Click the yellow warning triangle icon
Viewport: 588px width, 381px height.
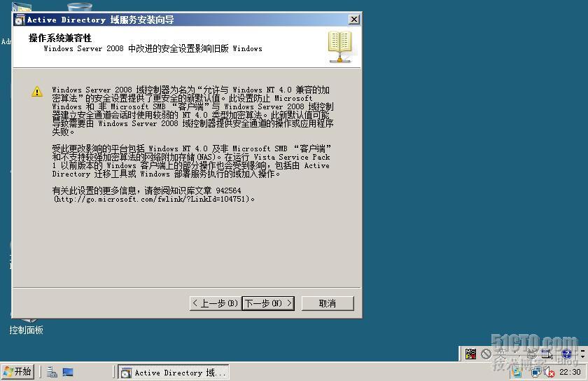37,91
